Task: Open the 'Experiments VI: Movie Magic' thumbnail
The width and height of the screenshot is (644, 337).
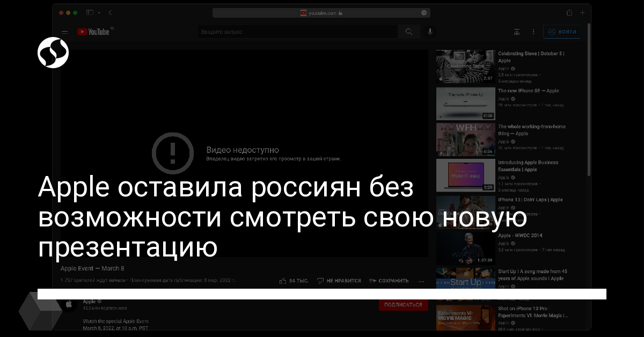Action: (465, 318)
